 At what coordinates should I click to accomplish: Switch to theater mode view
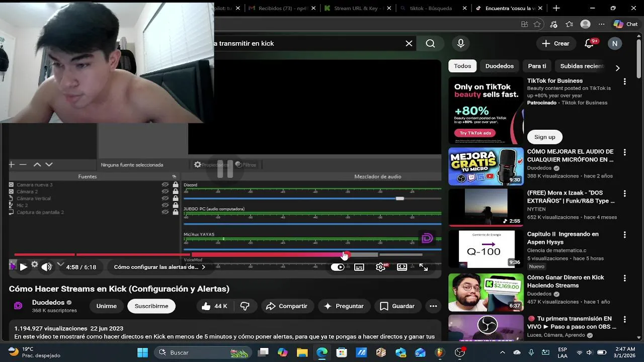(402, 267)
